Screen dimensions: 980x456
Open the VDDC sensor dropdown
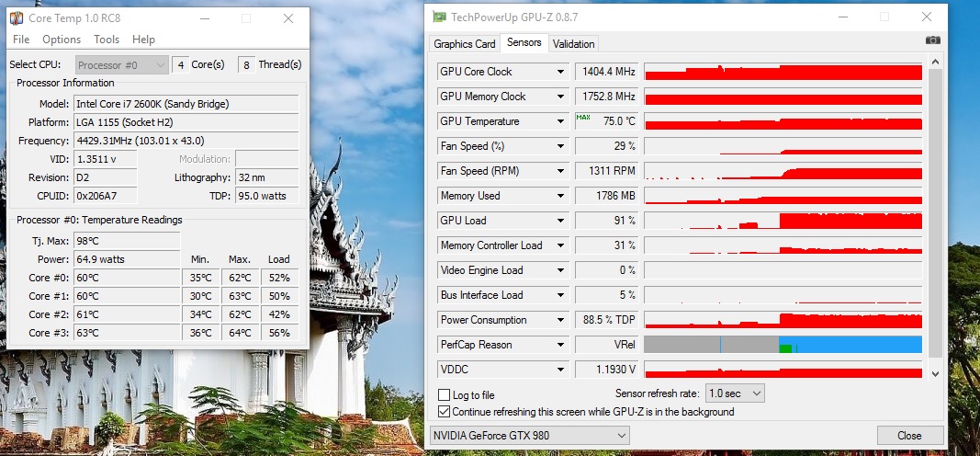(x=560, y=370)
